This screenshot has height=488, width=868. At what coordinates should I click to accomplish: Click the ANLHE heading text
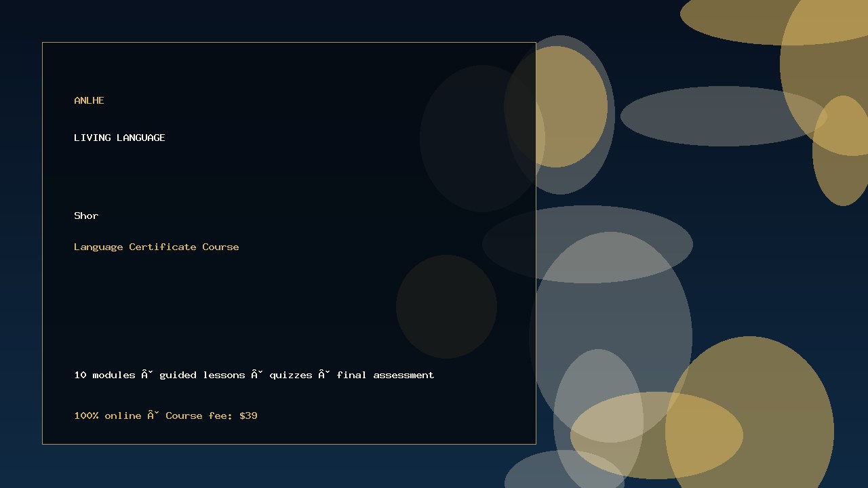tap(89, 100)
